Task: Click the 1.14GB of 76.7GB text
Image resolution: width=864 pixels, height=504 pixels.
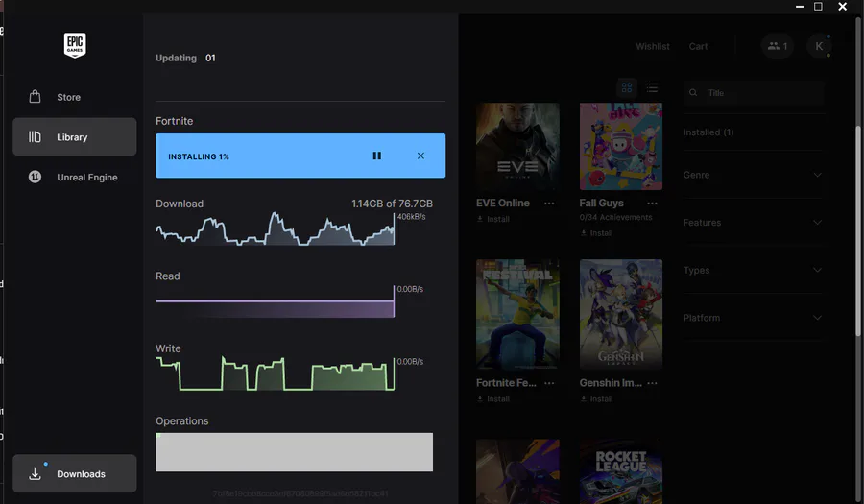Action: coord(392,204)
